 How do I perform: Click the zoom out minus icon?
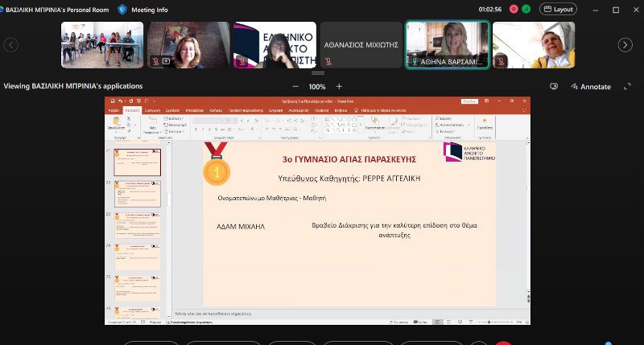pyautogui.click(x=295, y=87)
